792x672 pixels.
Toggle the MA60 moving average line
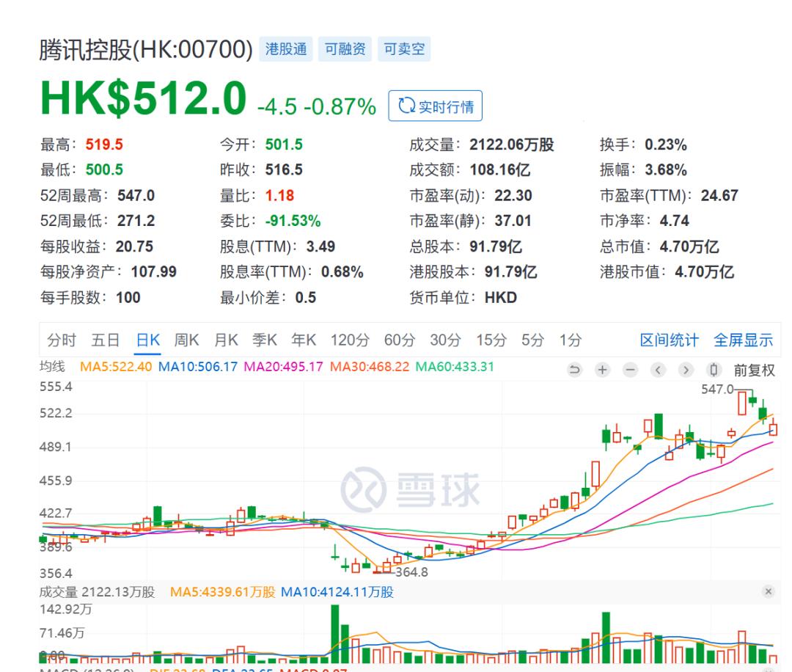pyautogui.click(x=455, y=366)
